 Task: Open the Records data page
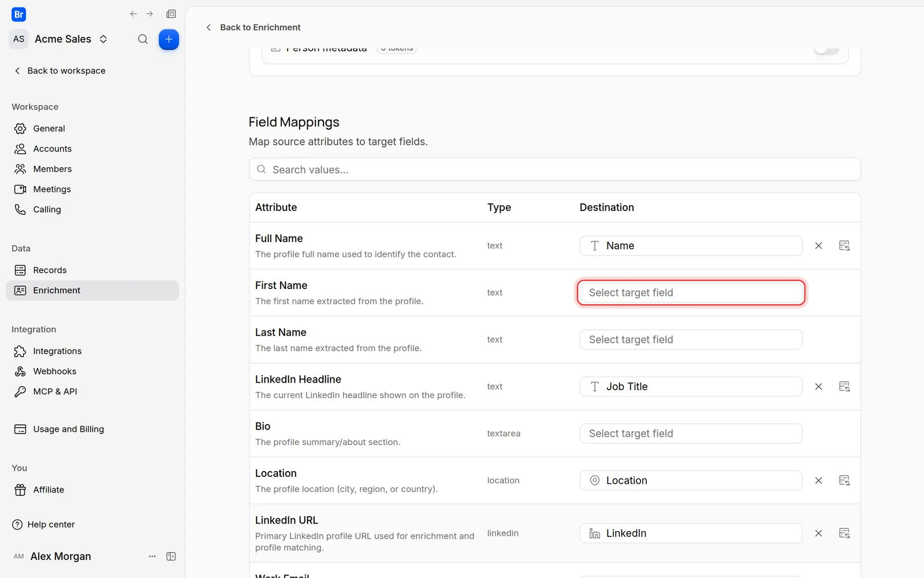click(92, 270)
